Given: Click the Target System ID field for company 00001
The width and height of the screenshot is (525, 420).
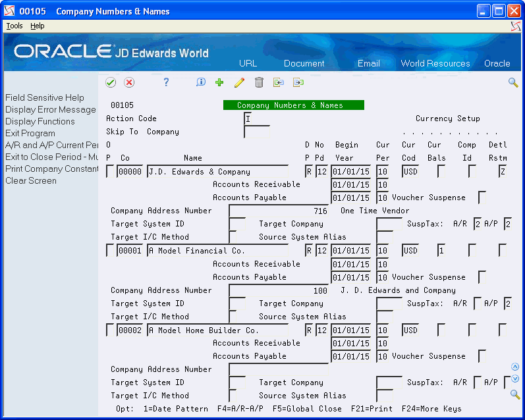Looking at the screenshot, I should point(237,303).
